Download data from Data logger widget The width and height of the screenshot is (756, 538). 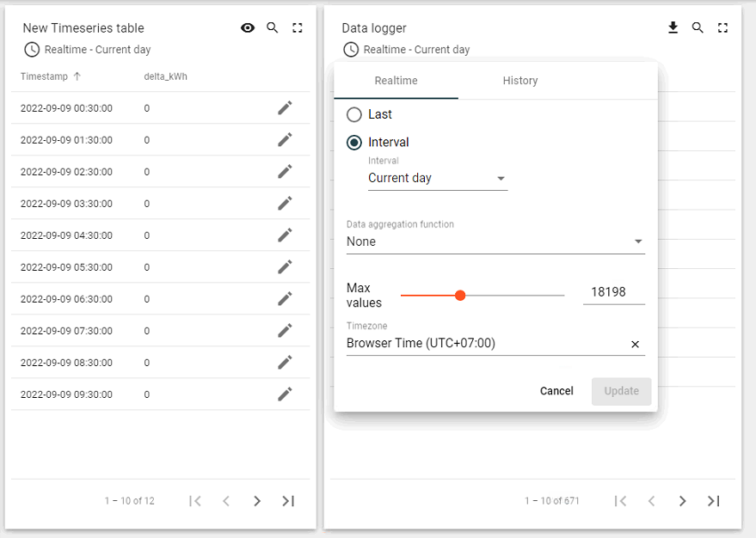[x=673, y=28]
